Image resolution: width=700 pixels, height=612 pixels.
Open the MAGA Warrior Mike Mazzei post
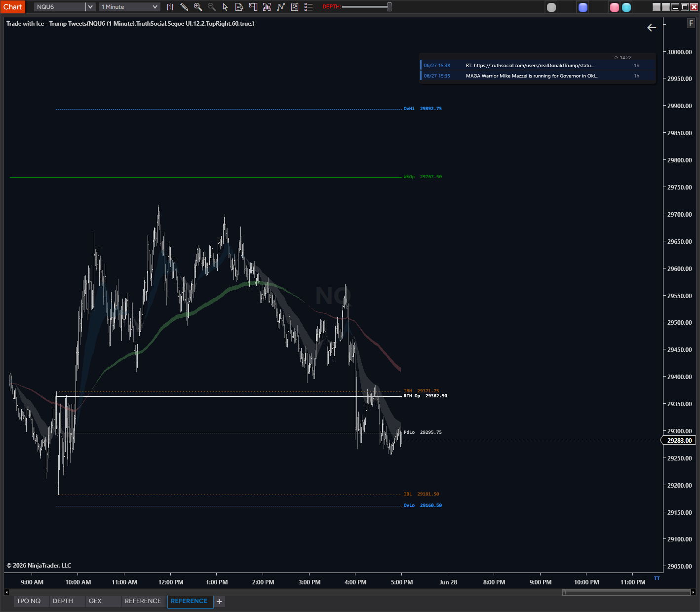pyautogui.click(x=538, y=76)
